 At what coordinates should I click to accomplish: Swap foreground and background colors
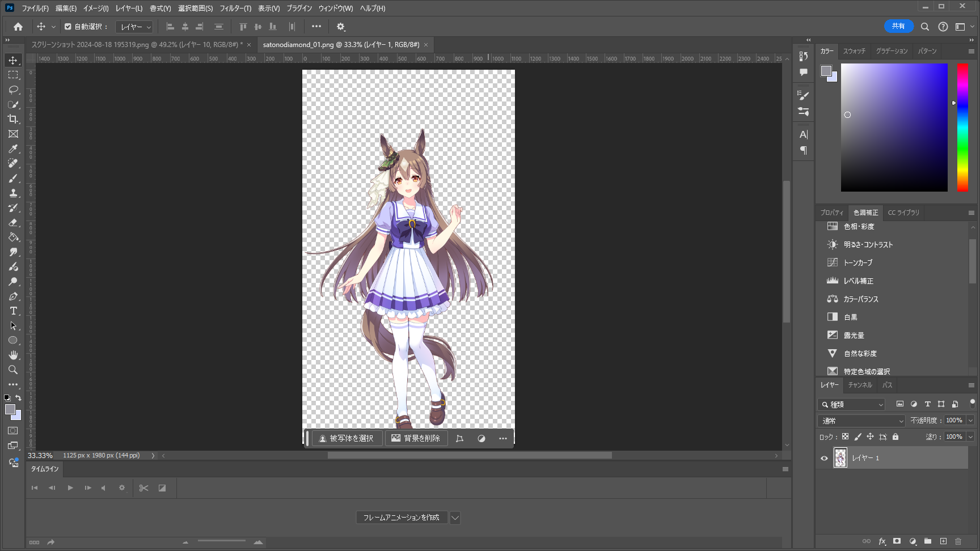[x=19, y=398]
